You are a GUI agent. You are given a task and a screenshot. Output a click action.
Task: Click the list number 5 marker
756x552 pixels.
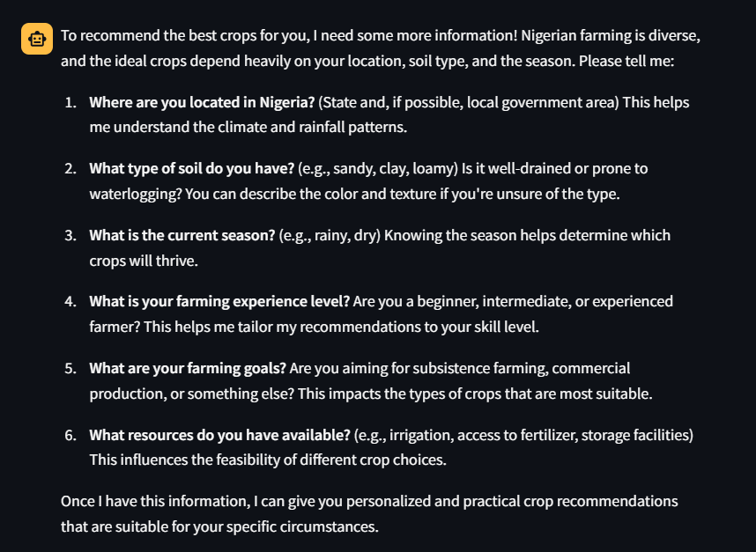coord(70,368)
